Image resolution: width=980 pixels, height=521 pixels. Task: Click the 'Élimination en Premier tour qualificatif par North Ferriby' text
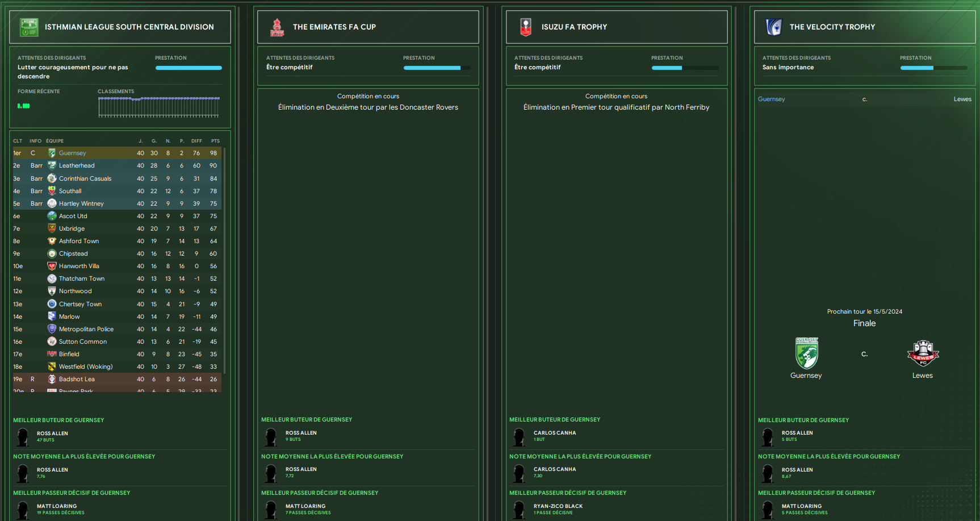(616, 107)
